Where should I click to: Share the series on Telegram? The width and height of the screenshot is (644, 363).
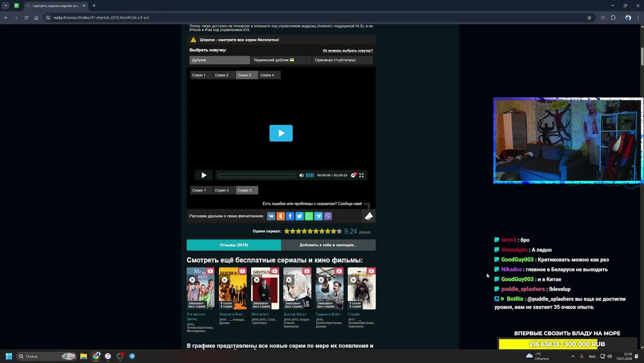[x=318, y=216]
